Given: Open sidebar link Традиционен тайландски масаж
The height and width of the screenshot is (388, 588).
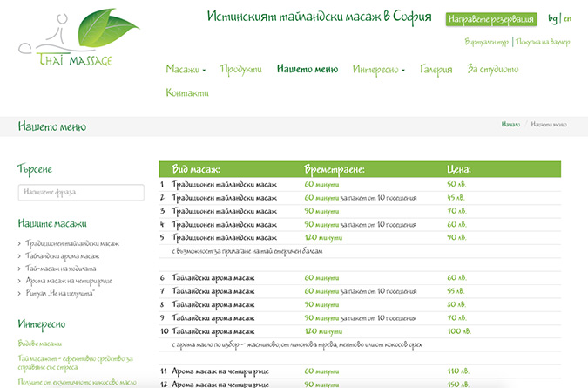Looking at the screenshot, I should (x=72, y=244).
